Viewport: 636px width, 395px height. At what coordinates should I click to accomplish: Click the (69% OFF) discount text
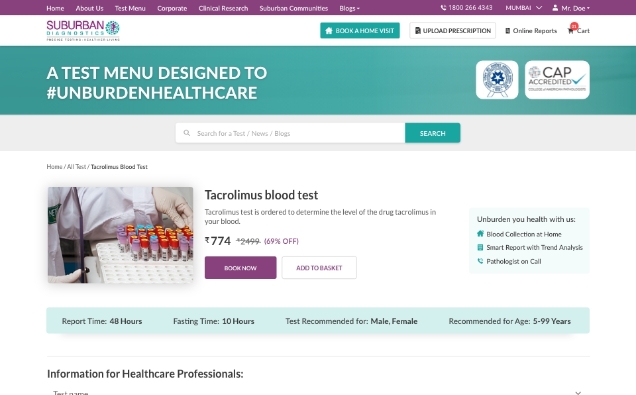[281, 241]
